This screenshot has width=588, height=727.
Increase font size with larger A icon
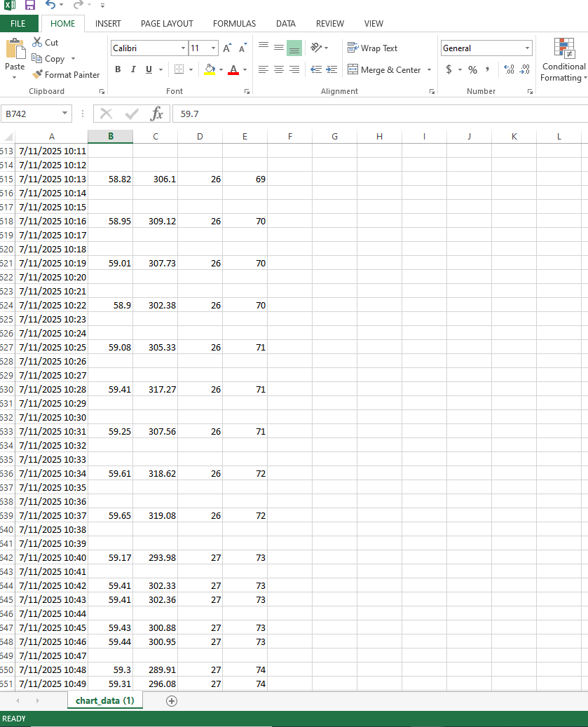pyautogui.click(x=227, y=48)
